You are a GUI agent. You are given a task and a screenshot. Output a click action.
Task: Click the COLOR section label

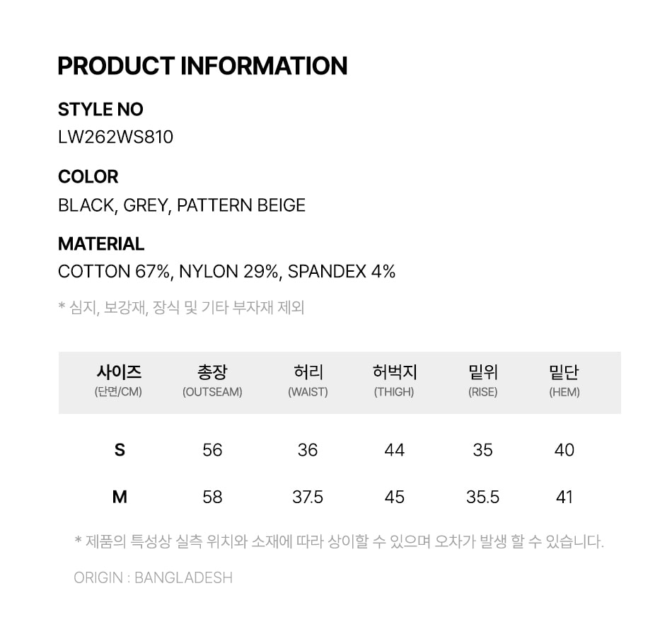pyautogui.click(x=88, y=177)
